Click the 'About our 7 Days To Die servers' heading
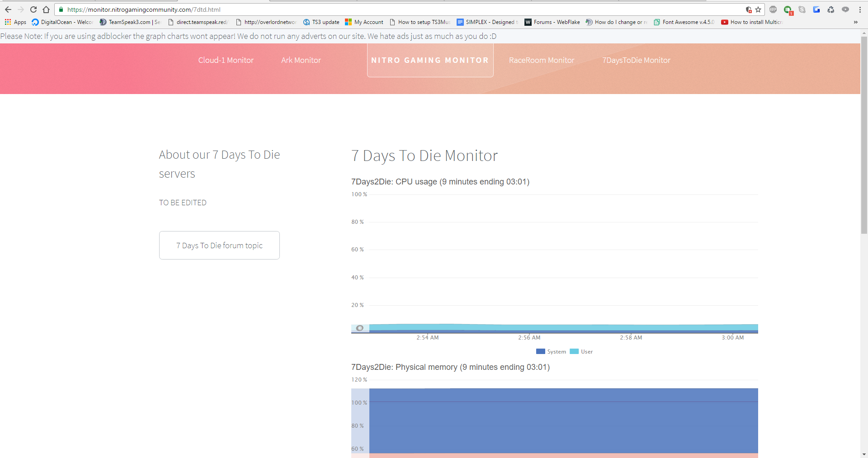 click(x=219, y=164)
